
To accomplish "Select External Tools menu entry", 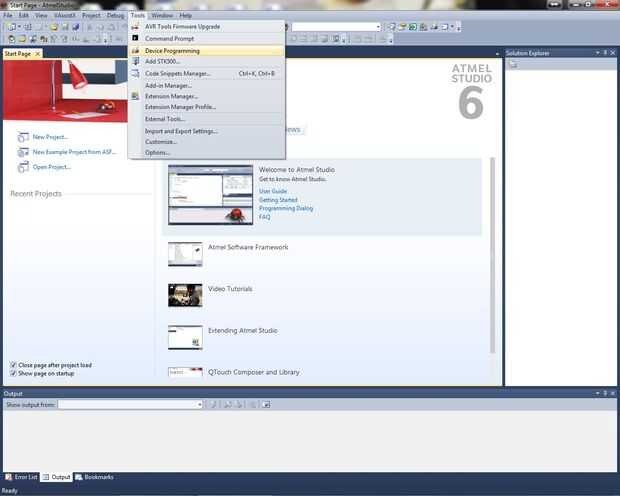I will pyautogui.click(x=206, y=119).
